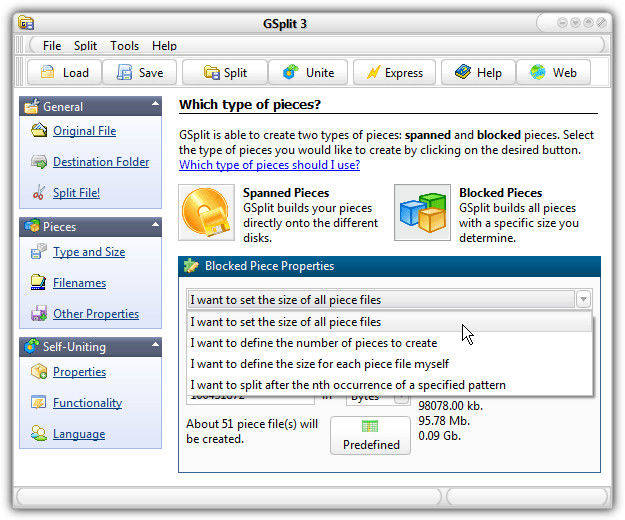Open the Web globe toolbar button
625x520 pixels.
[x=538, y=72]
